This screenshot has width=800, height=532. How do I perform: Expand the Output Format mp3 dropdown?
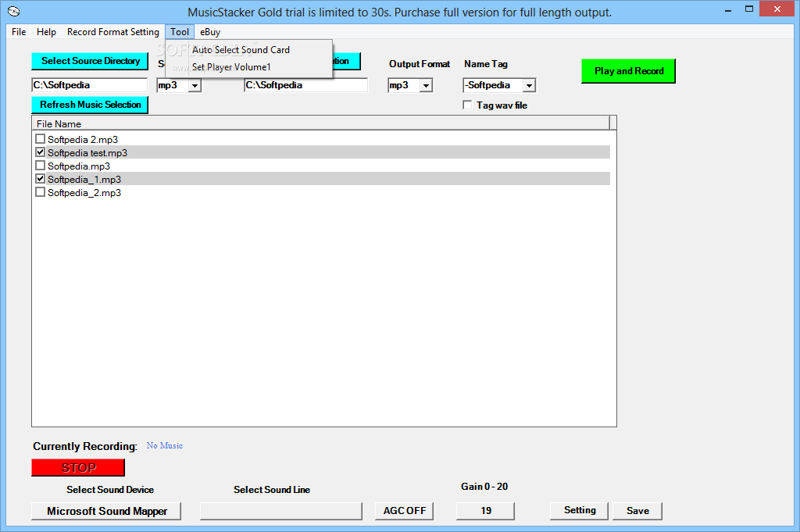(x=426, y=86)
